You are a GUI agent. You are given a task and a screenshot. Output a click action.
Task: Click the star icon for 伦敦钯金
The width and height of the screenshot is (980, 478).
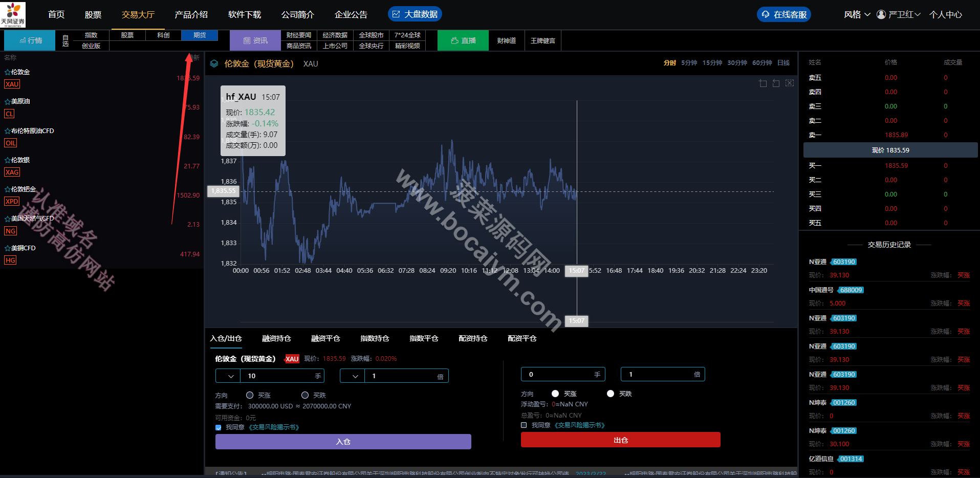[x=7, y=189]
